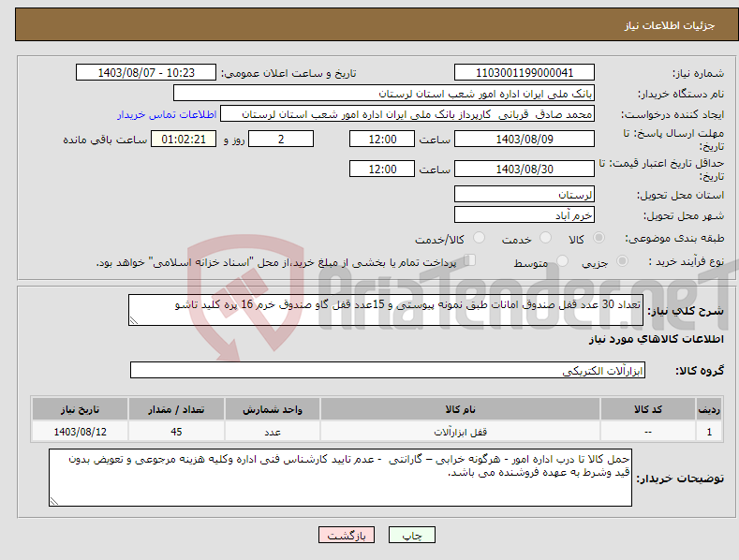Click the ردیف column header
The image size is (739, 560).
[x=709, y=409]
